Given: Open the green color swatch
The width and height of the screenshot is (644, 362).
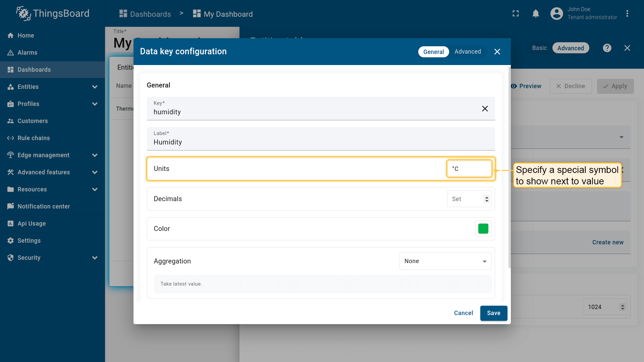Looking at the screenshot, I should click(483, 229).
